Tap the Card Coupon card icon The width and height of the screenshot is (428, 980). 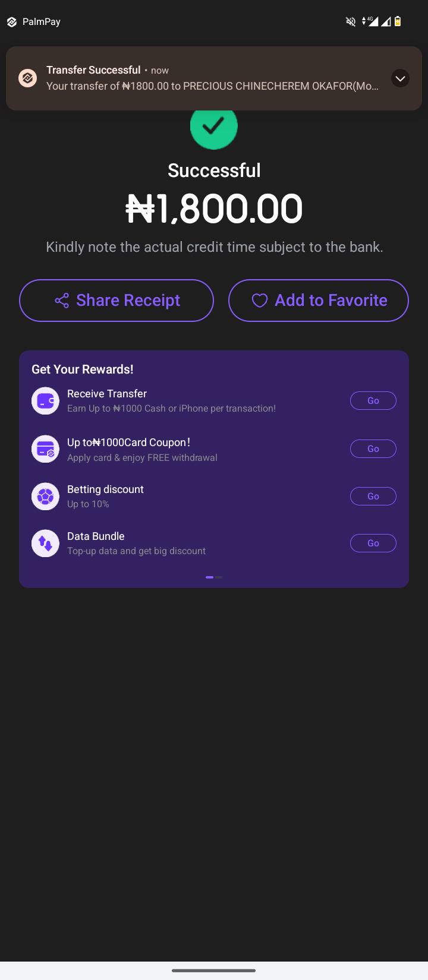45,449
